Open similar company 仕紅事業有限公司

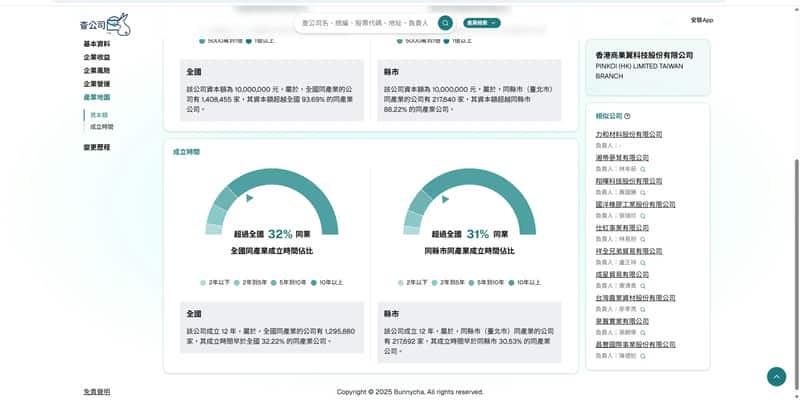click(x=622, y=228)
